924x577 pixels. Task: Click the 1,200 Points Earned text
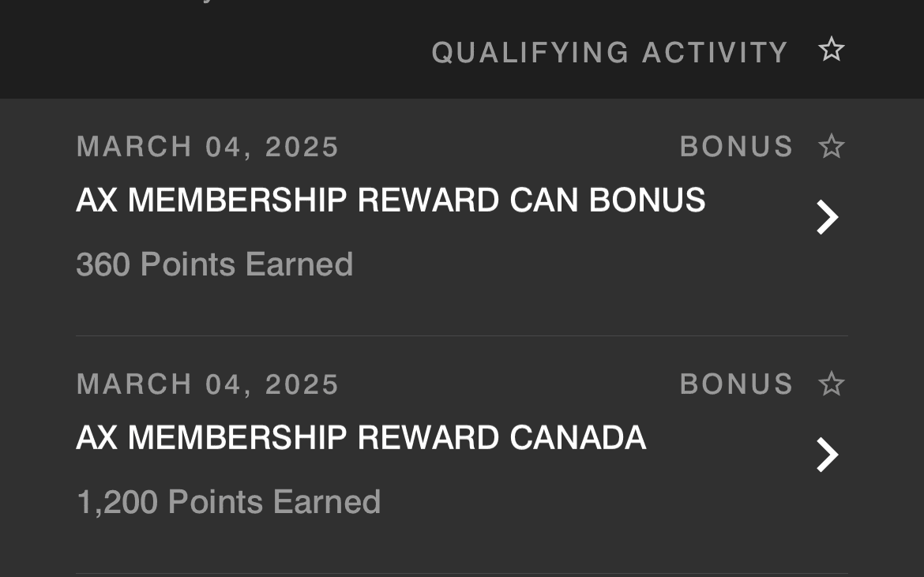pyautogui.click(x=228, y=500)
